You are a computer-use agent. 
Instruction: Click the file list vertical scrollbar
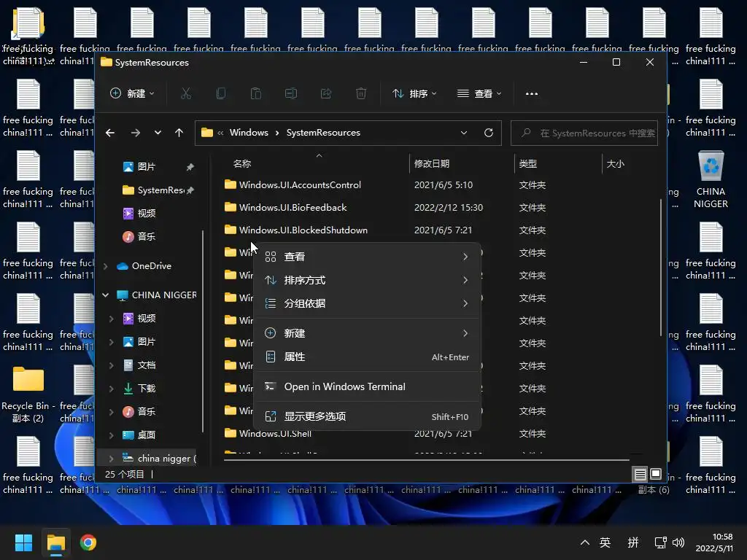661,268
